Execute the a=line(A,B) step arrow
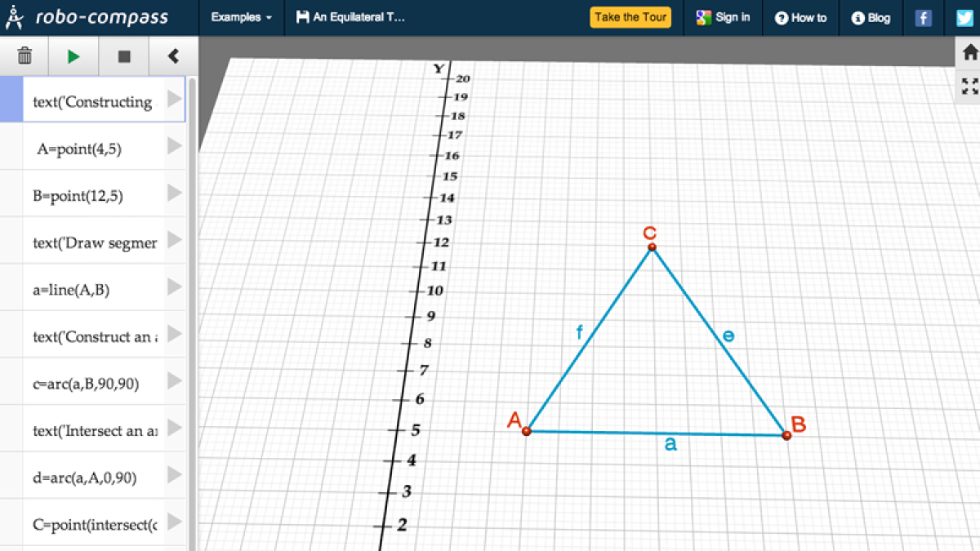 (173, 289)
